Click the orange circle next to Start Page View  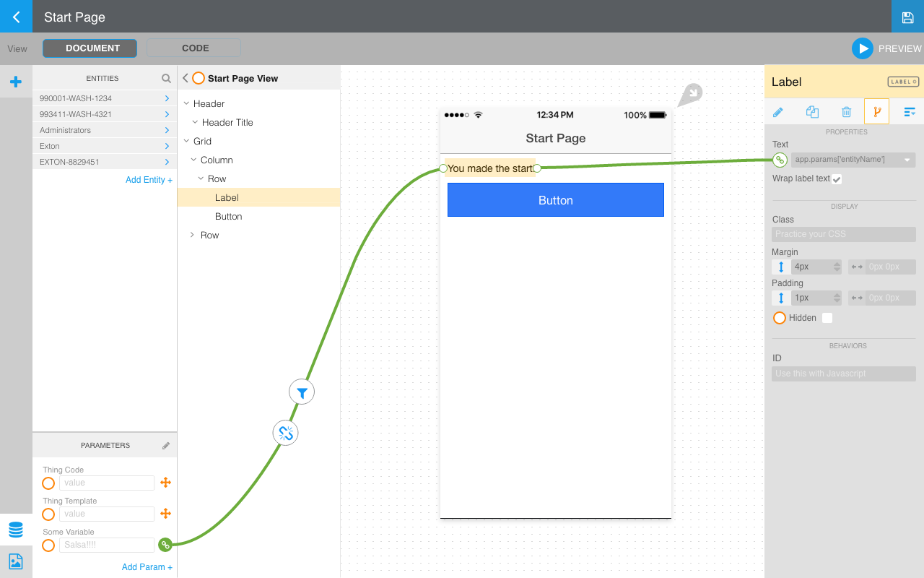(x=199, y=78)
